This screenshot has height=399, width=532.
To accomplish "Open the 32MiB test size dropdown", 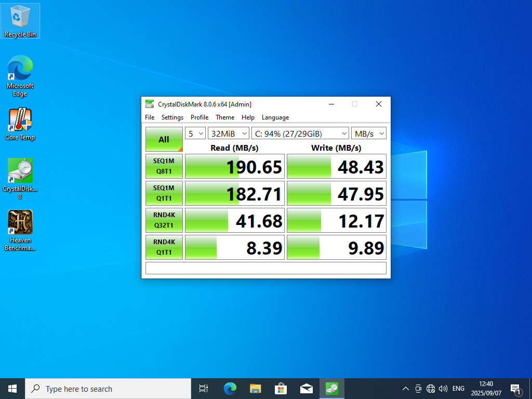I will coord(229,133).
